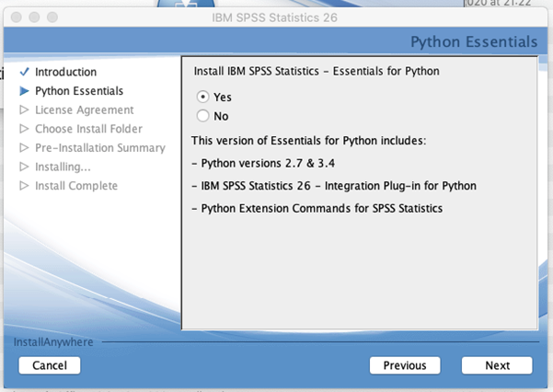Click the Install Complete step arrow
The image size is (553, 392).
pos(24,186)
